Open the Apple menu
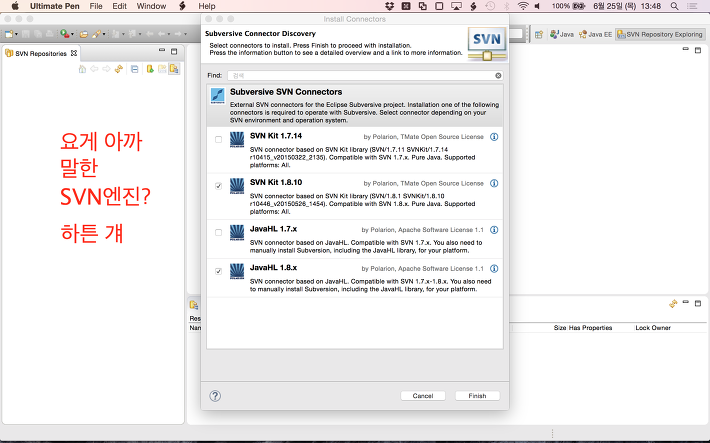Viewport: 710px width, 443px height. 15,6
